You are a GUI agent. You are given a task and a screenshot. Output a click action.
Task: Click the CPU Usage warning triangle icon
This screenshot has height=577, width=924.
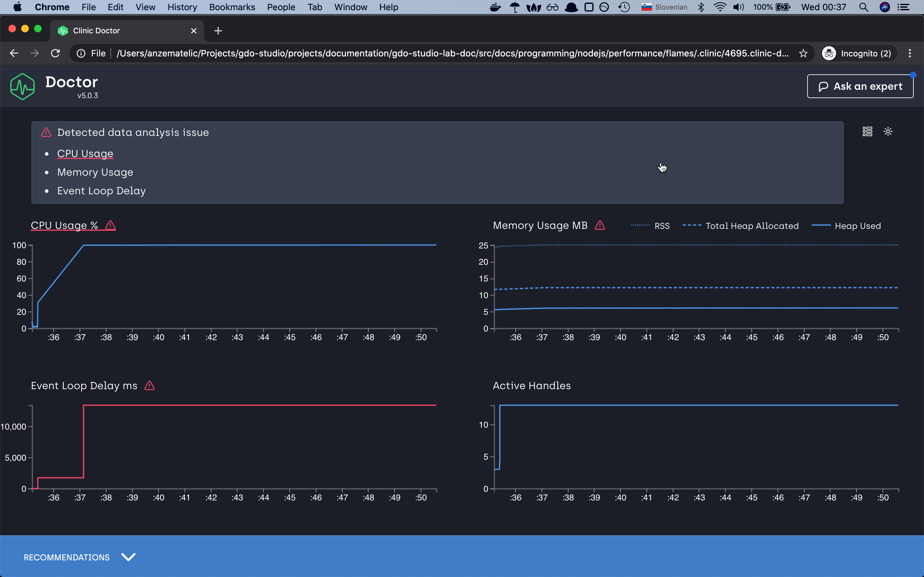[x=110, y=225]
